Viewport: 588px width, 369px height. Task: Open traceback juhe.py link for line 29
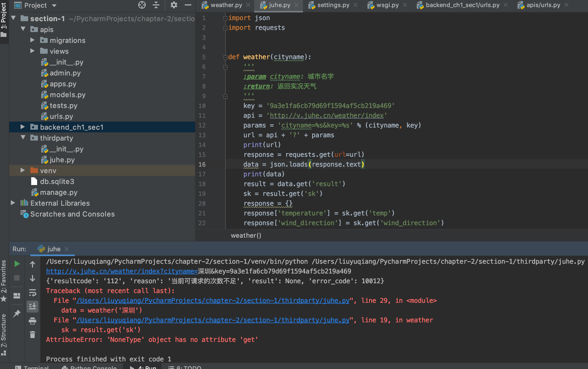coord(213,300)
